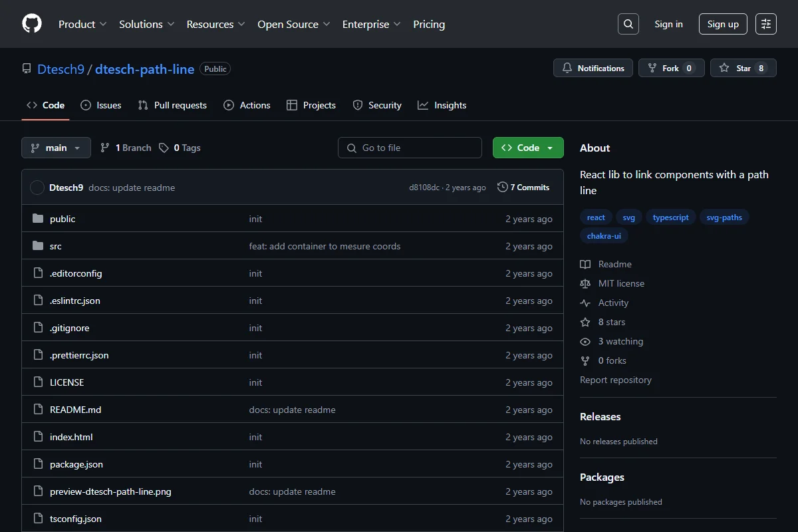This screenshot has height=532, width=798.
Task: Switch to the Pull requests tab
Action: (x=172, y=105)
